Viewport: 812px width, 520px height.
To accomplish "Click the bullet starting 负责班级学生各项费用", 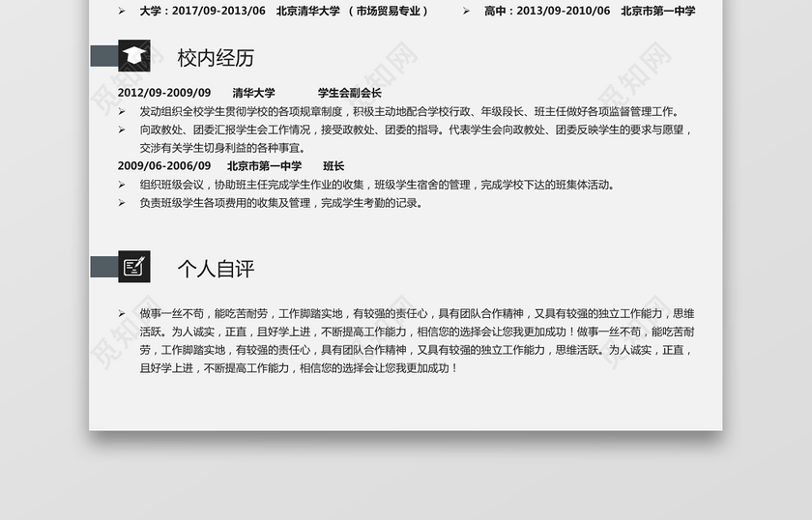I will tap(281, 203).
